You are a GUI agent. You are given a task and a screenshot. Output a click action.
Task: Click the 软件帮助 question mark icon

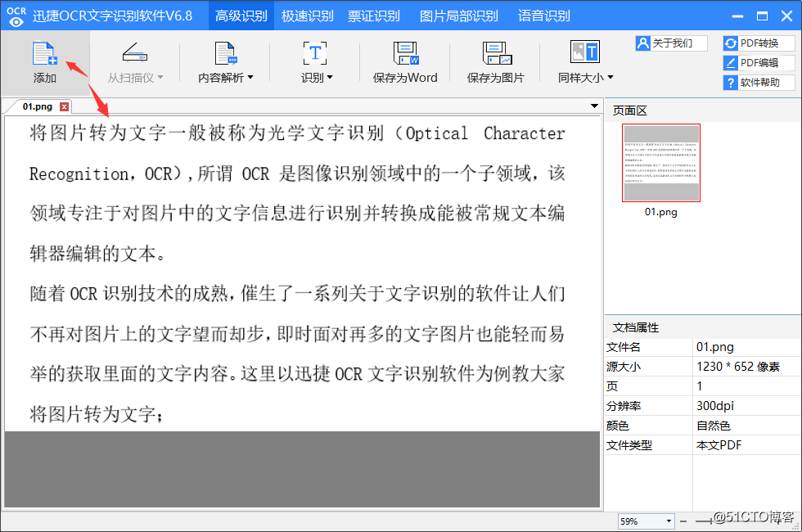(731, 83)
